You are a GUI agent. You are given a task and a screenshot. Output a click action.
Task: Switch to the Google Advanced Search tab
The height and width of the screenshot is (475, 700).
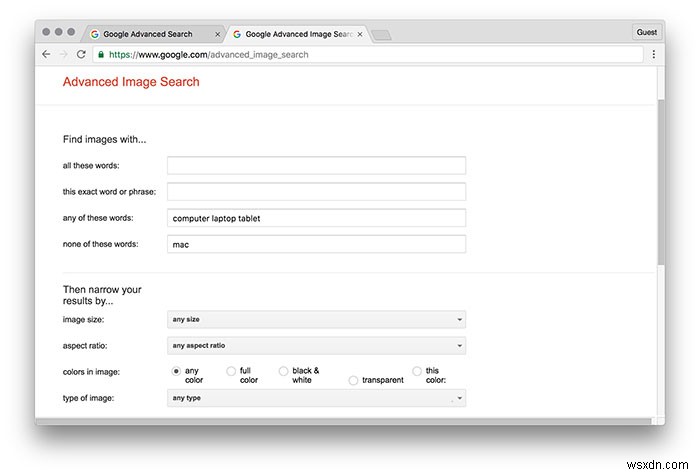coord(148,33)
